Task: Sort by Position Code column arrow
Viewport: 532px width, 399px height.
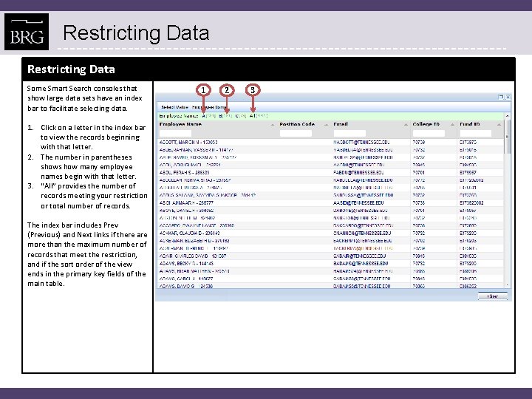Action: [326, 125]
